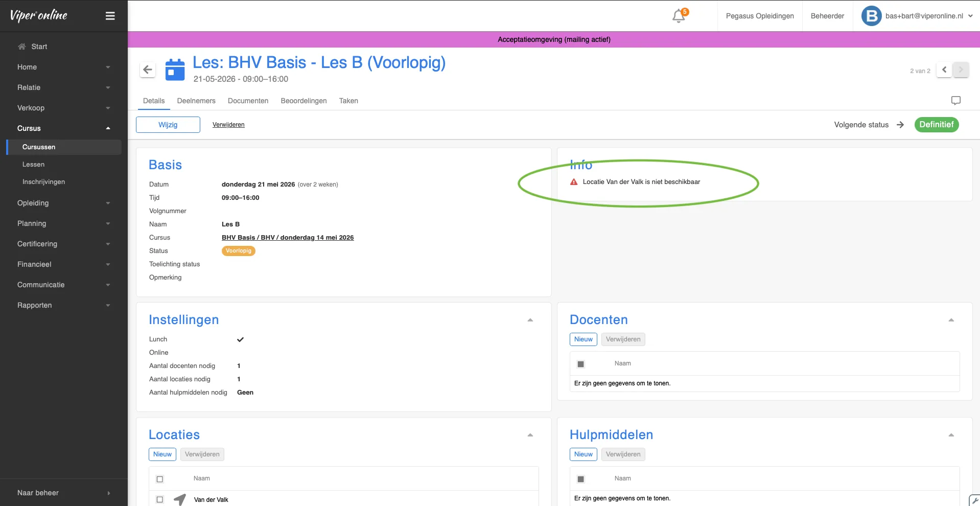Click Naam column header in Hulpmiddelen

622,478
